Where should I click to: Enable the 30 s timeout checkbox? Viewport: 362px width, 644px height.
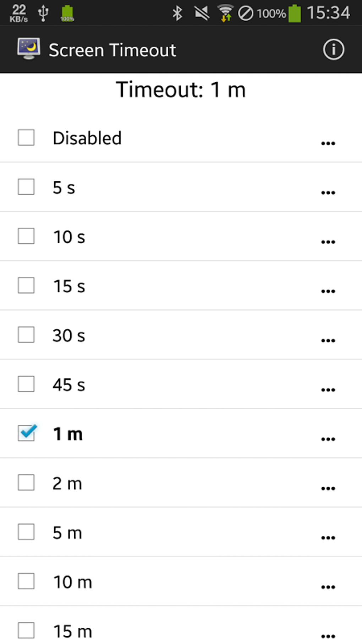[26, 335]
